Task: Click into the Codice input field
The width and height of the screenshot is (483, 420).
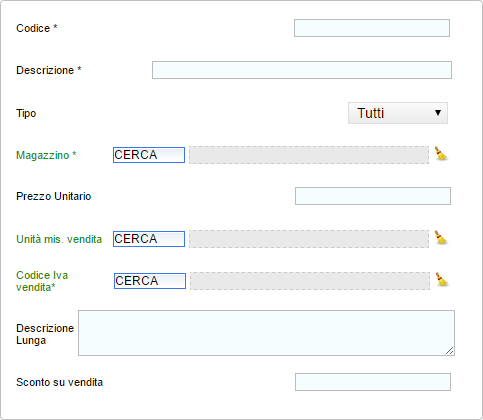Action: click(372, 28)
